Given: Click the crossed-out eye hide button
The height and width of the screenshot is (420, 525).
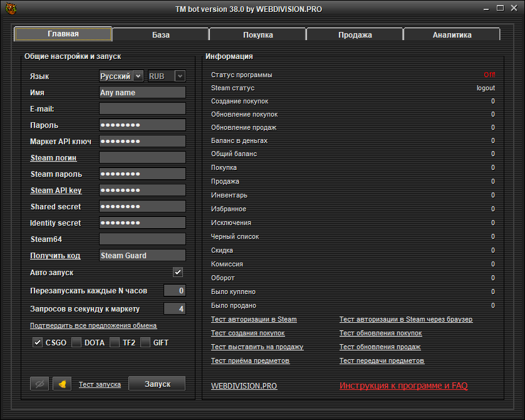Looking at the screenshot, I should point(39,384).
